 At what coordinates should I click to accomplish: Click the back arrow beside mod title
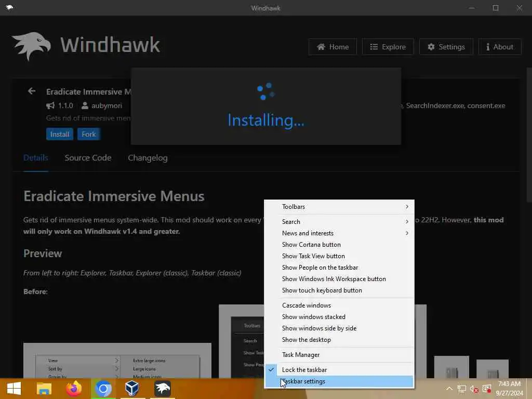(x=32, y=91)
